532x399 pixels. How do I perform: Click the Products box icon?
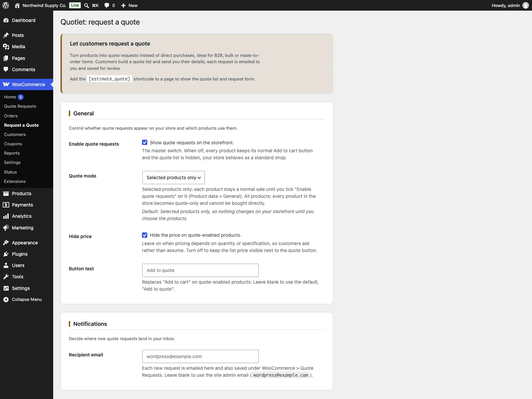pyautogui.click(x=6, y=194)
